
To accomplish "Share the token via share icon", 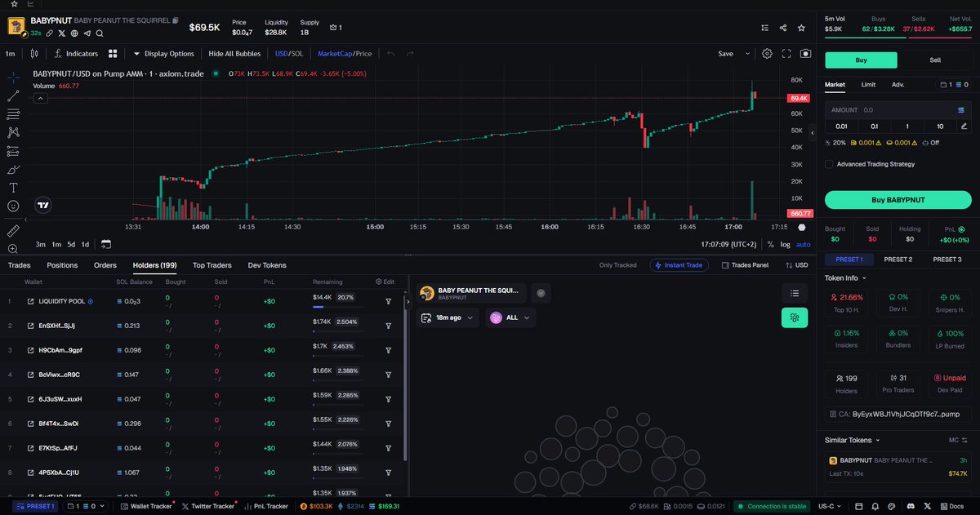I will pyautogui.click(x=784, y=27).
